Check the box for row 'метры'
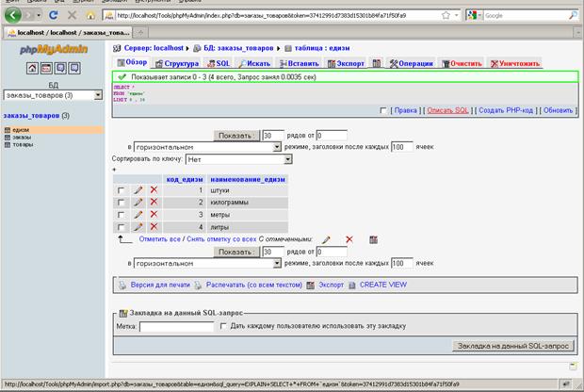 pos(121,215)
